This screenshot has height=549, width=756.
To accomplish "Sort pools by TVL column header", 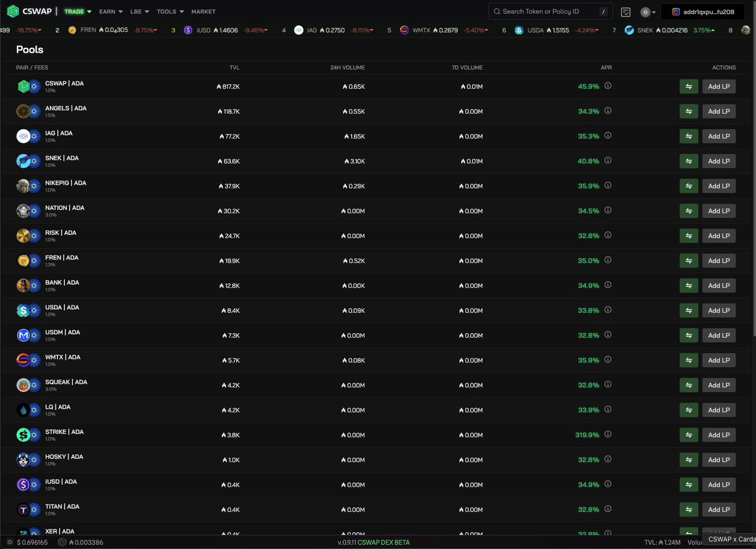I will (234, 67).
